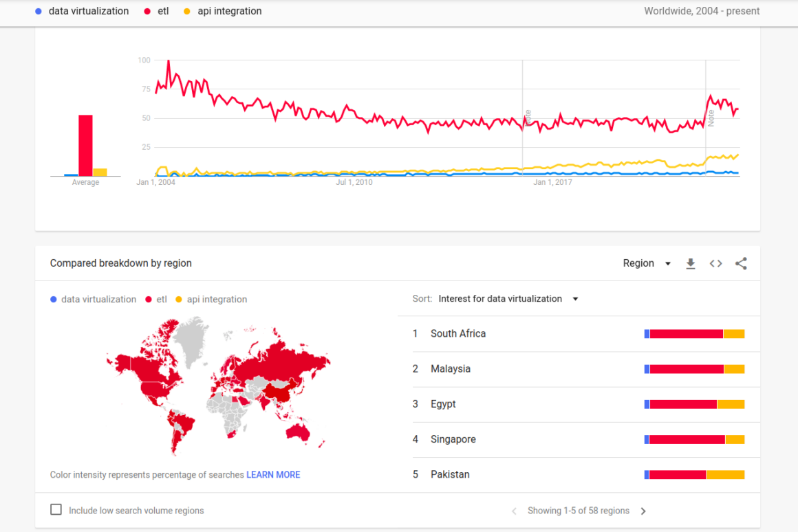Click the embed code icon
This screenshot has height=532, width=798.
tap(715, 264)
